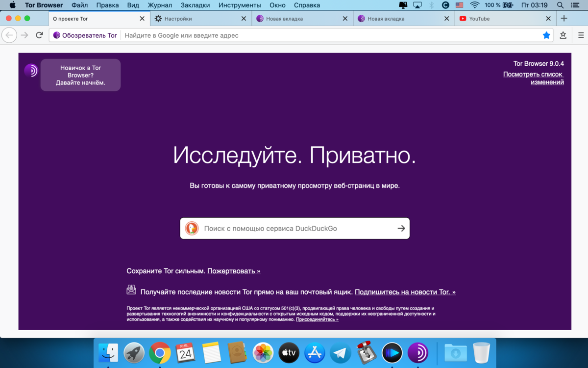Open the Закладки menu
This screenshot has height=368, width=588.
195,5
